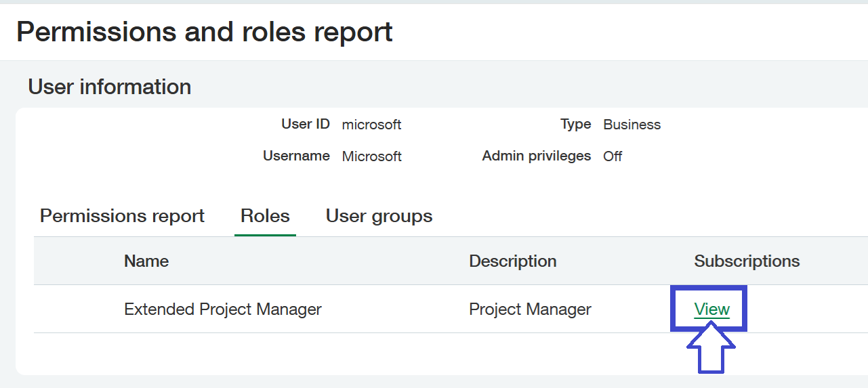Click the Project Manager description cell
This screenshot has height=388, width=868.
click(530, 309)
